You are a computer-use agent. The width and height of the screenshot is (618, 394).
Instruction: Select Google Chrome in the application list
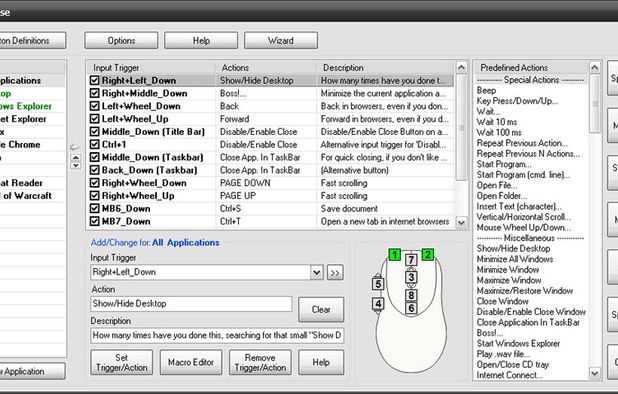point(32,145)
